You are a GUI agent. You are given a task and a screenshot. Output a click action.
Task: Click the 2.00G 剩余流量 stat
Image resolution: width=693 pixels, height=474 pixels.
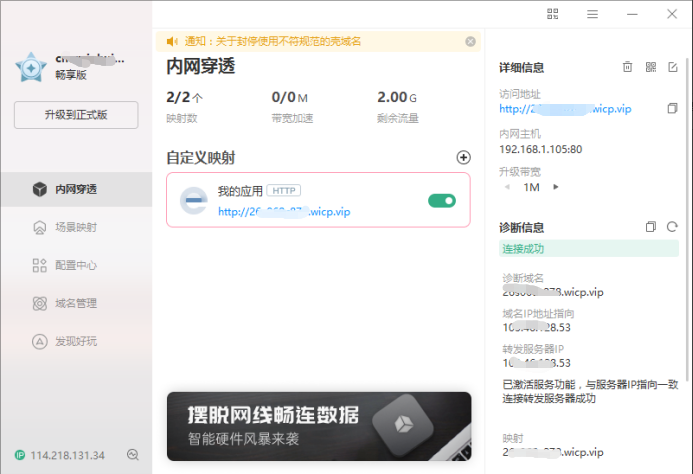pyautogui.click(x=398, y=106)
